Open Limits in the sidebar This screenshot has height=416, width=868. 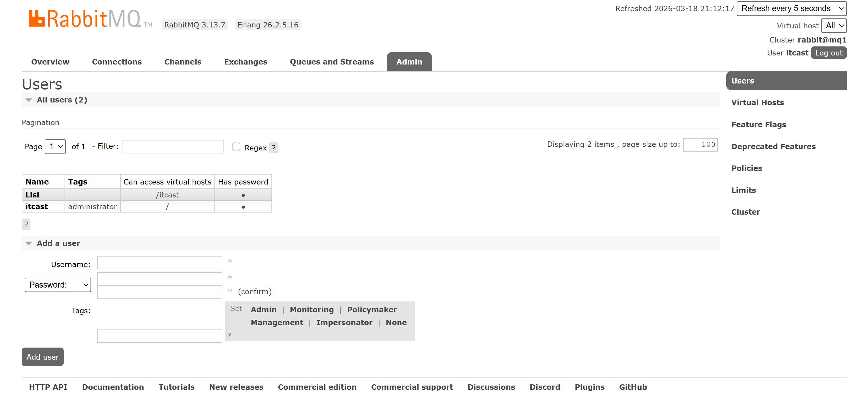[x=743, y=190]
